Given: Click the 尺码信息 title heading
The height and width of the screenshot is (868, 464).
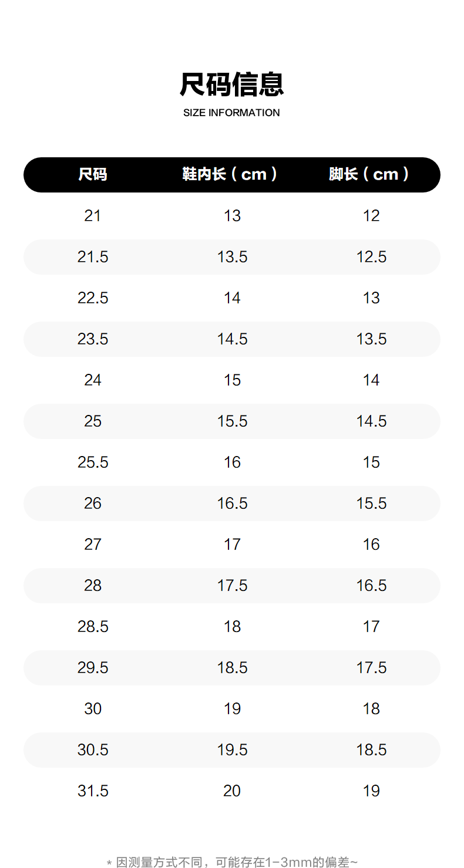Looking at the screenshot, I should coord(231,85).
